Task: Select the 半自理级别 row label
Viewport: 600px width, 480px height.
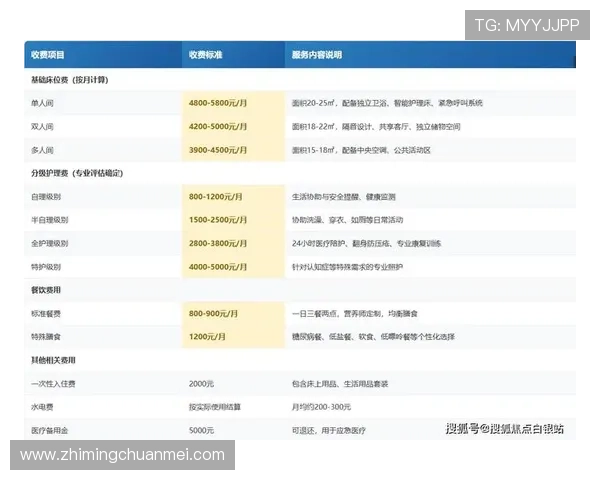Action: pyautogui.click(x=50, y=220)
